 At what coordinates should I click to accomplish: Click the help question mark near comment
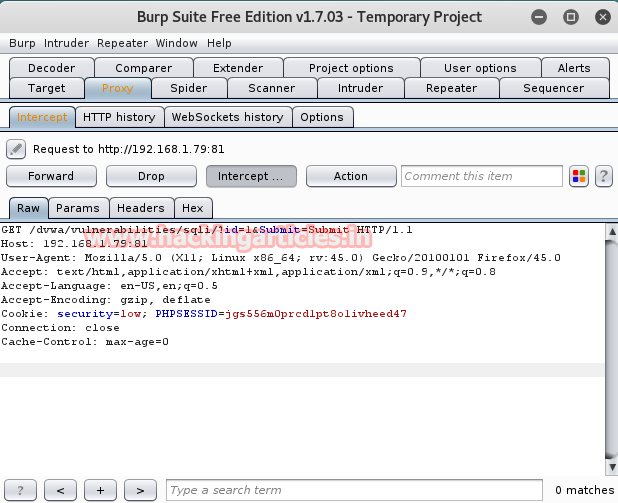tap(603, 176)
